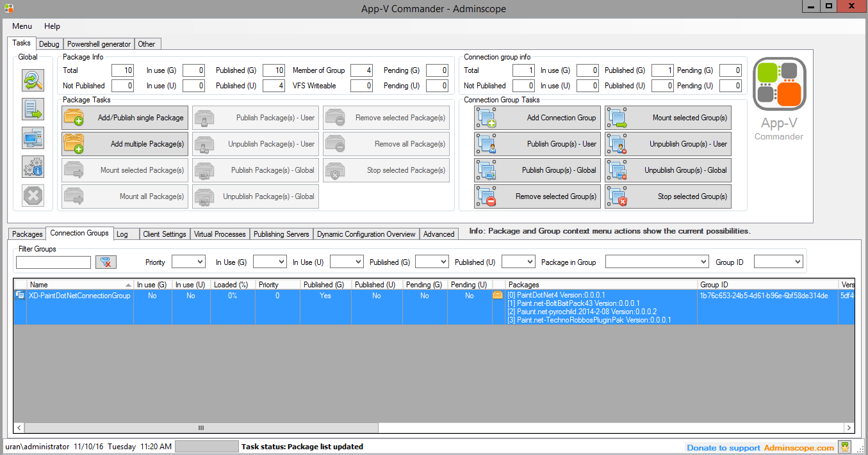Switch to the Packages tab
Viewport: 868px width, 455px height.
[x=27, y=234]
